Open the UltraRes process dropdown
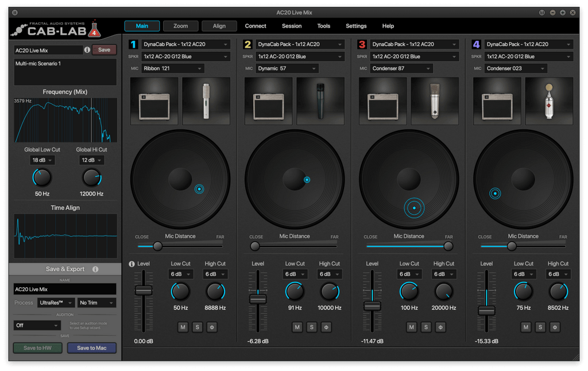The image size is (588, 371). (55, 303)
